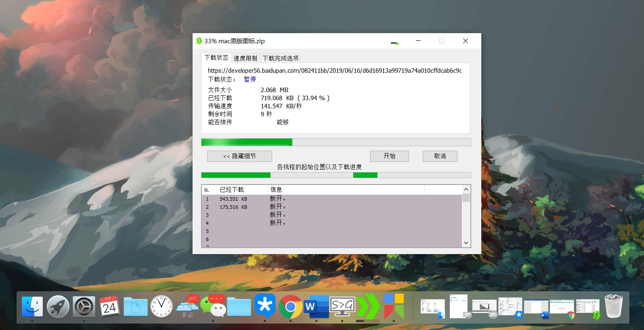The height and width of the screenshot is (330, 644).
Task: Click the N. column header
Action: (210, 189)
